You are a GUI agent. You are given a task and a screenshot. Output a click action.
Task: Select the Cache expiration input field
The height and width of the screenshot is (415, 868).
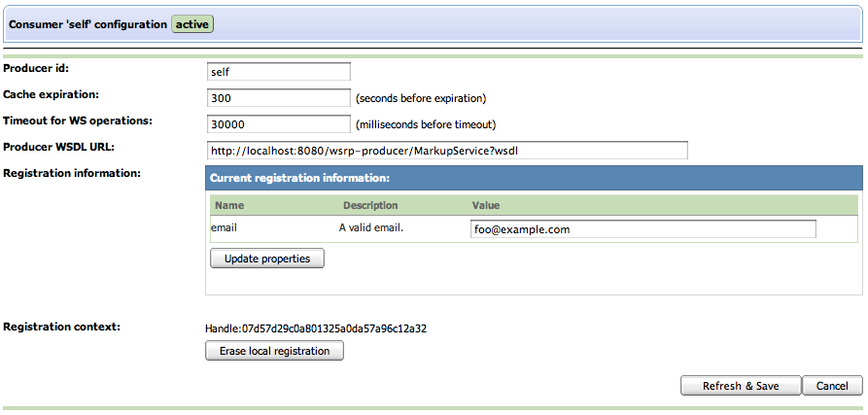(278, 98)
